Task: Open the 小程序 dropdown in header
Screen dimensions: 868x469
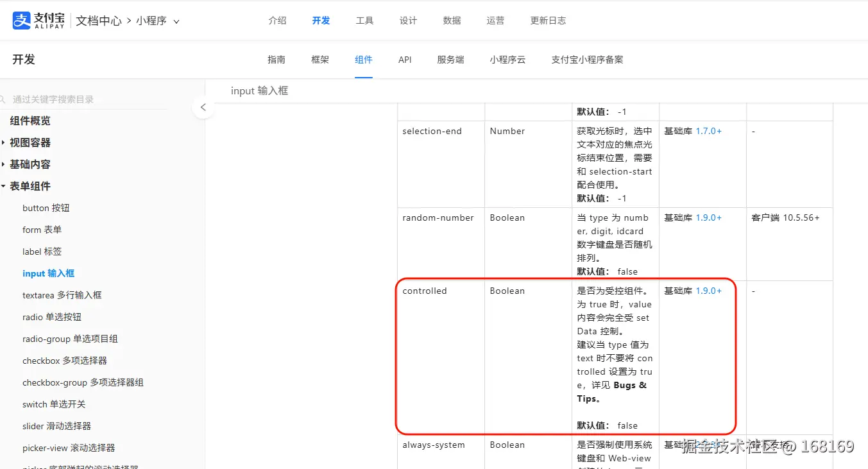Action: click(x=157, y=21)
